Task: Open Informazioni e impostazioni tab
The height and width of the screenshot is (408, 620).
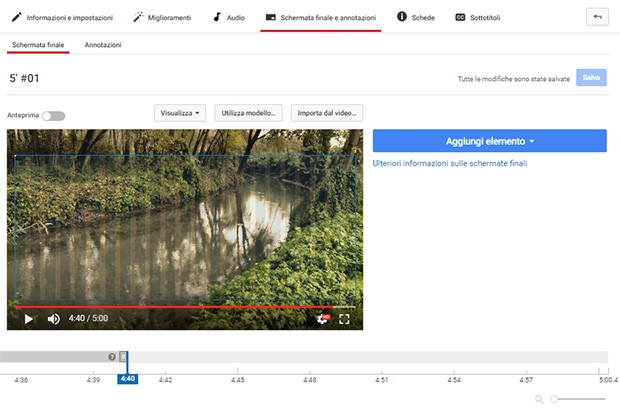Action: (x=62, y=17)
